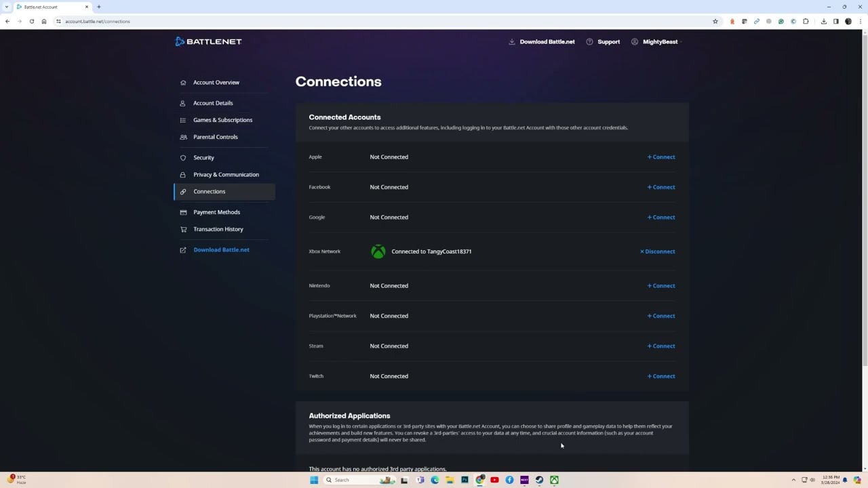Connect the Twitch account
The height and width of the screenshot is (488, 868).
[x=661, y=376]
